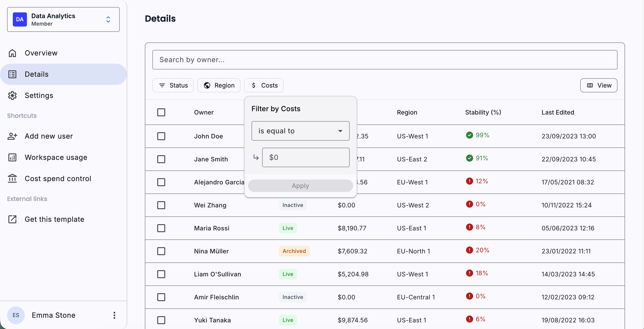Viewport: 644px width, 329px height.
Task: Open the Region filter dropdown
Action: pos(219,85)
